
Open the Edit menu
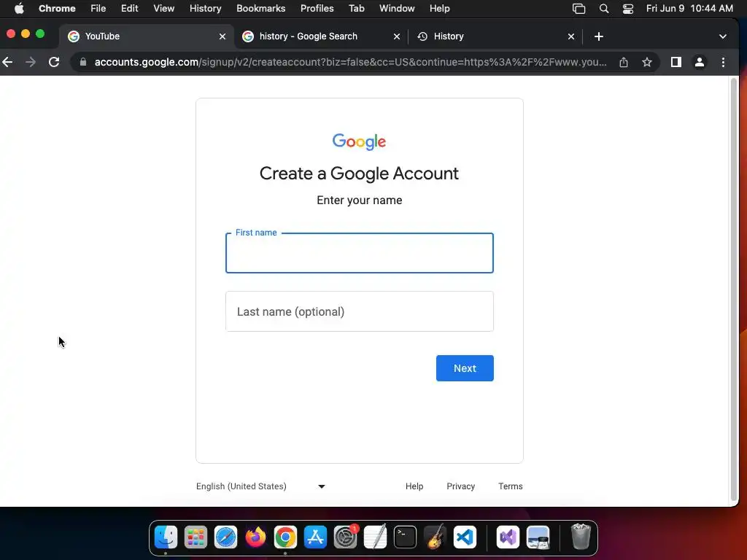click(x=129, y=8)
